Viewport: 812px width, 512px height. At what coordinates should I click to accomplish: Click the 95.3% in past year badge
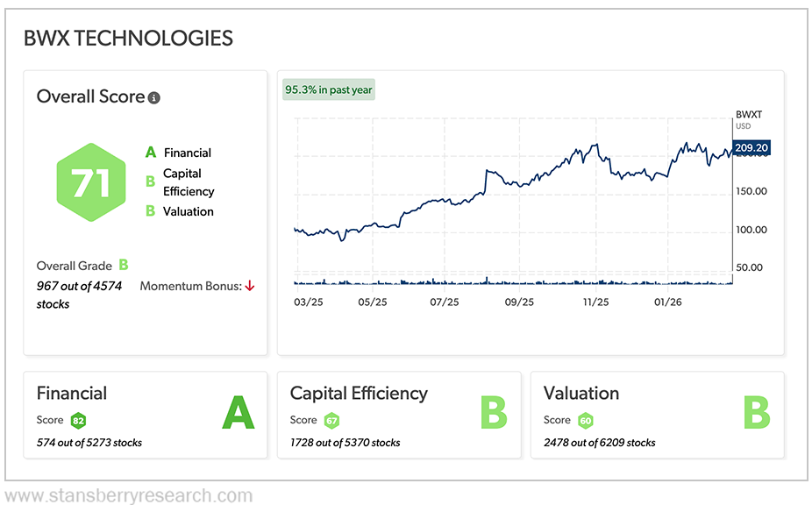[x=328, y=89]
